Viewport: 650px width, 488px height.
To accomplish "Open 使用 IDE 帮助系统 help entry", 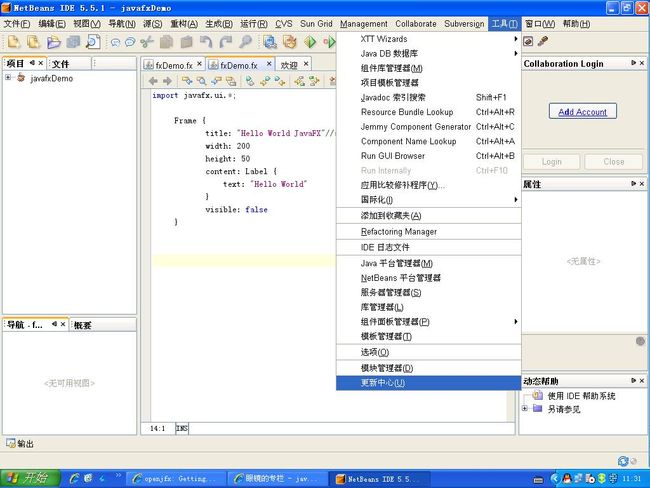I will (x=581, y=396).
